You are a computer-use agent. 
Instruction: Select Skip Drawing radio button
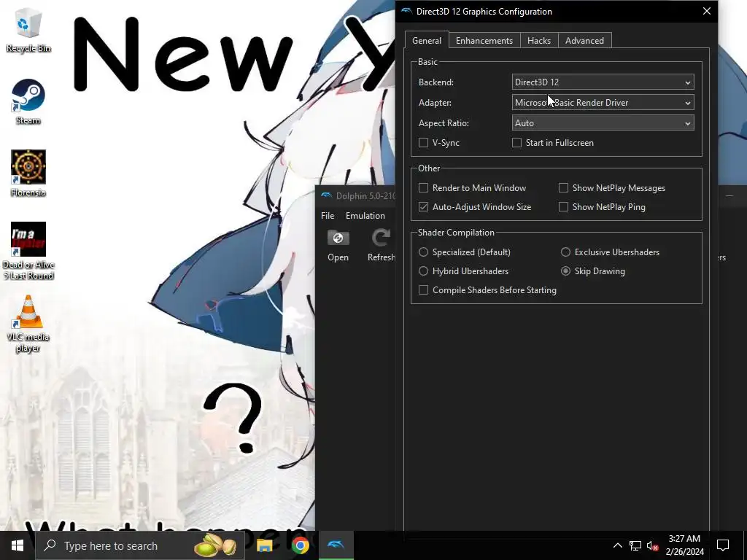[x=565, y=271]
